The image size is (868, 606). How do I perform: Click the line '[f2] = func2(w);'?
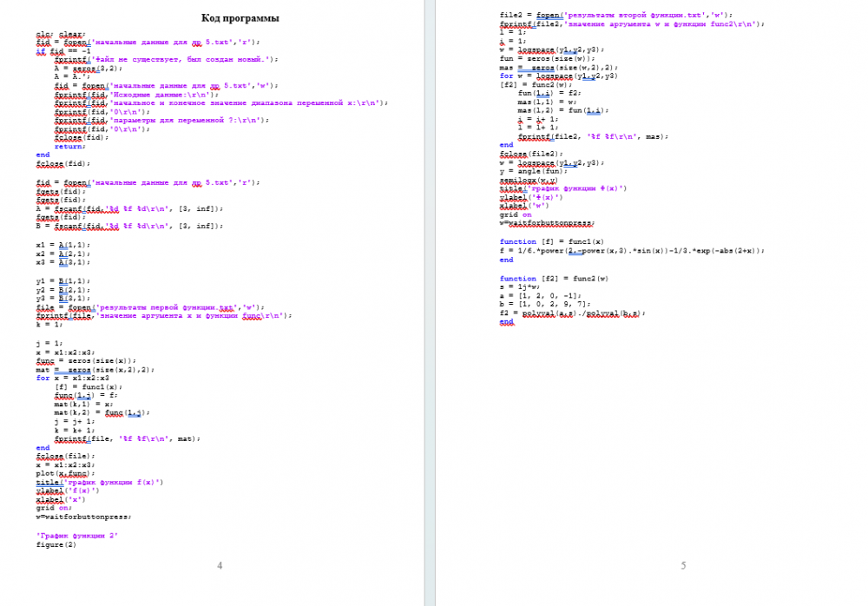tap(536, 85)
